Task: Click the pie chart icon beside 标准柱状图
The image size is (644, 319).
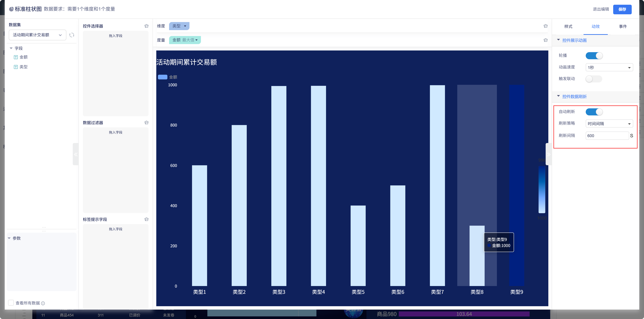Action: (11, 9)
